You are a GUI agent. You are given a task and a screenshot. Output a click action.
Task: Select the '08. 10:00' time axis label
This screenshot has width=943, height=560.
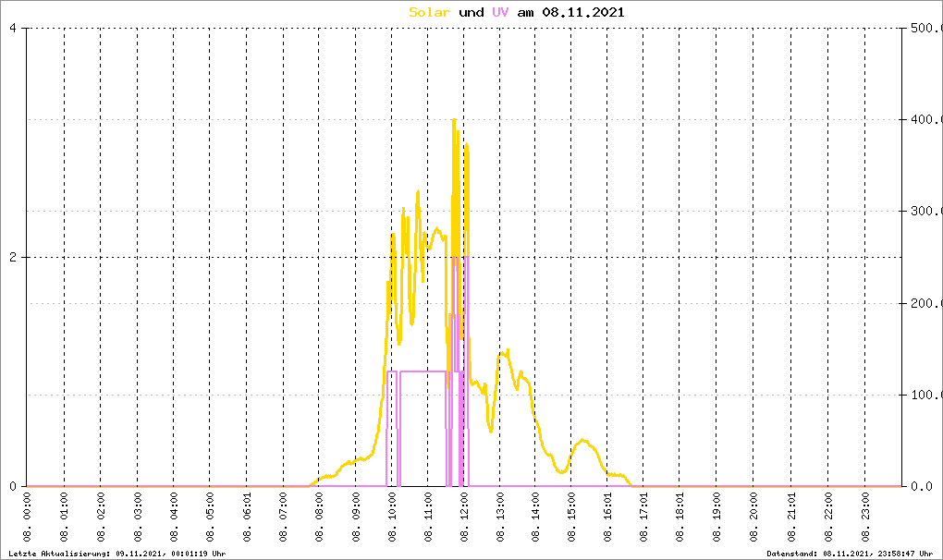[x=391, y=517]
